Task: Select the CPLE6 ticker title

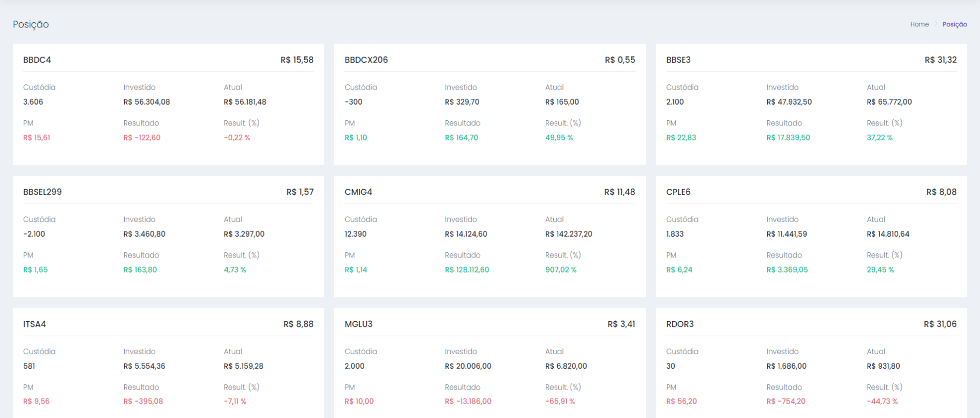Action: pos(678,192)
